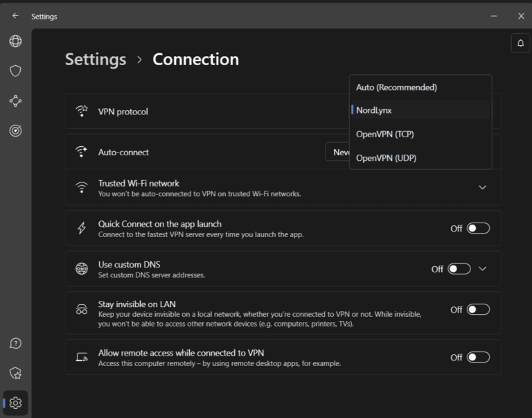Image resolution: width=532 pixels, height=418 pixels.
Task: Enable Quick Connect on the app launch
Action: (x=478, y=228)
